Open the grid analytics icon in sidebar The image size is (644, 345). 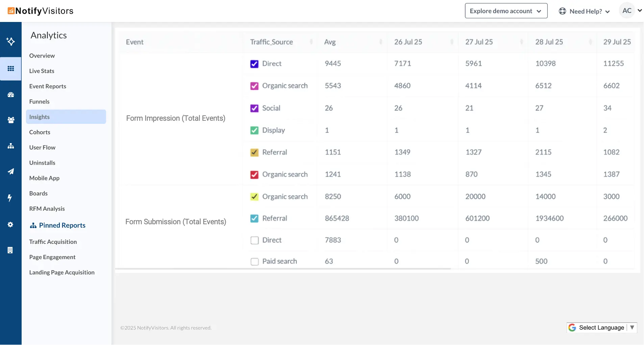(10, 69)
